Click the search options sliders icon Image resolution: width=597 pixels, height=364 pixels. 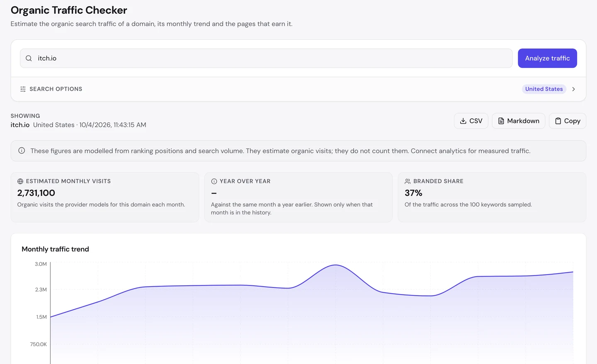tap(23, 89)
